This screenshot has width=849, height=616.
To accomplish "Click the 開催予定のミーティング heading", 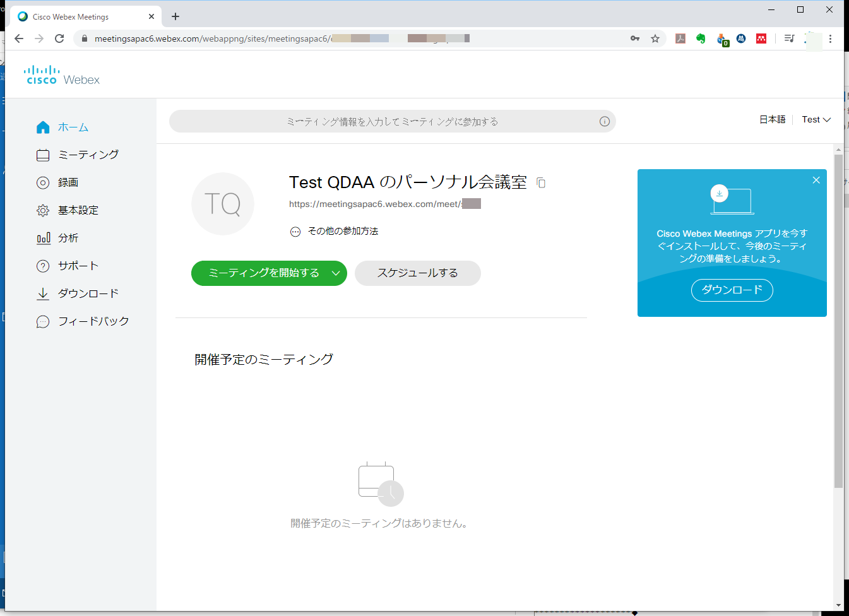I will pyautogui.click(x=264, y=360).
